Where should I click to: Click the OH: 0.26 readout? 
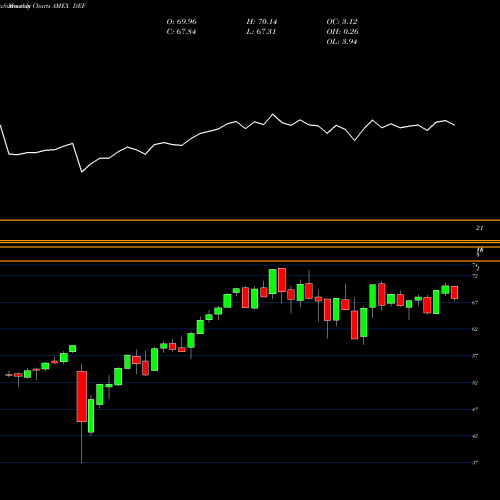tap(342, 32)
